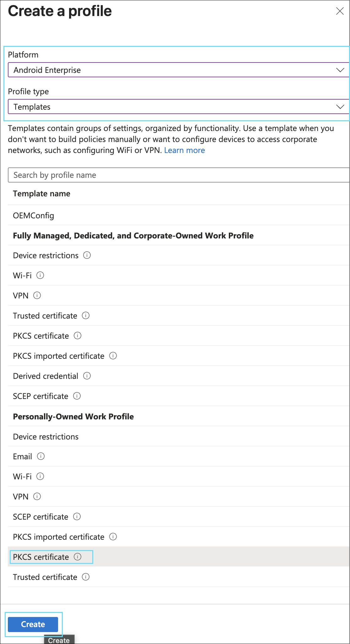
Task: Select the OEMConfig template
Action: tap(34, 216)
